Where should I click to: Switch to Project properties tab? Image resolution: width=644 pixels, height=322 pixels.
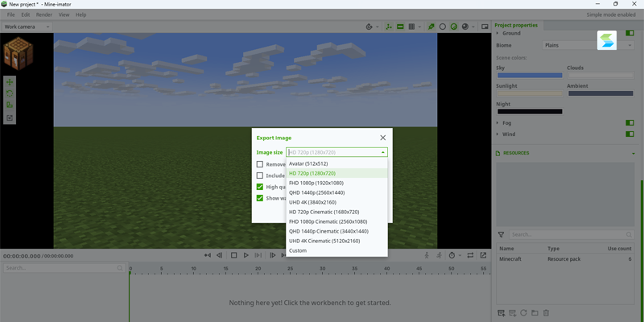(x=516, y=25)
